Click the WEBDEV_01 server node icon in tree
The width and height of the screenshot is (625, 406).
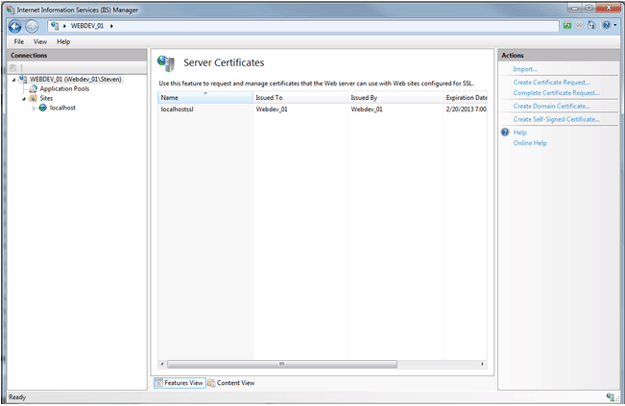23,79
